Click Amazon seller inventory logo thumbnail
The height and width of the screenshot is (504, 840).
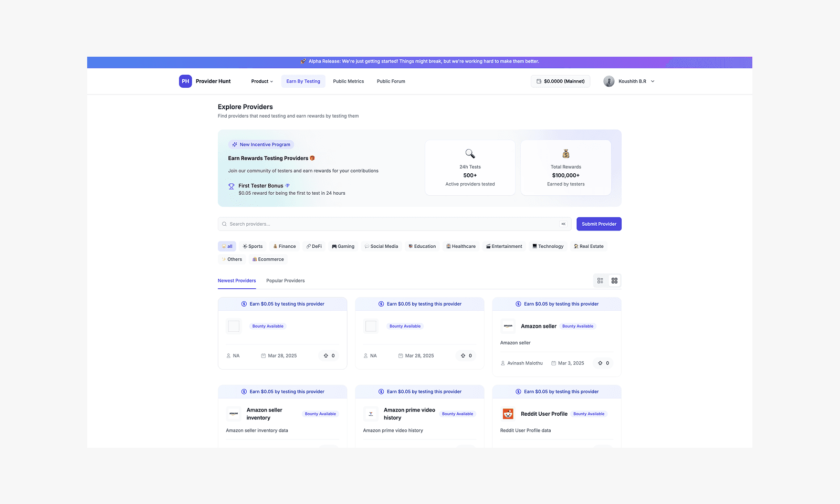pyautogui.click(x=234, y=414)
